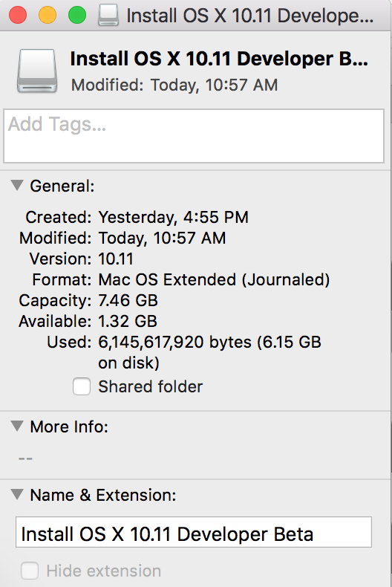Click the Format value Mac OS Extended (Journaled)
This screenshot has height=587, width=392.
click(214, 280)
